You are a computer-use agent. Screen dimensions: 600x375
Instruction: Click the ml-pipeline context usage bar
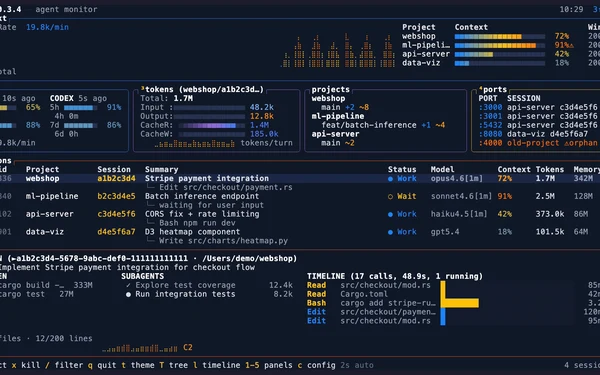tap(500, 46)
